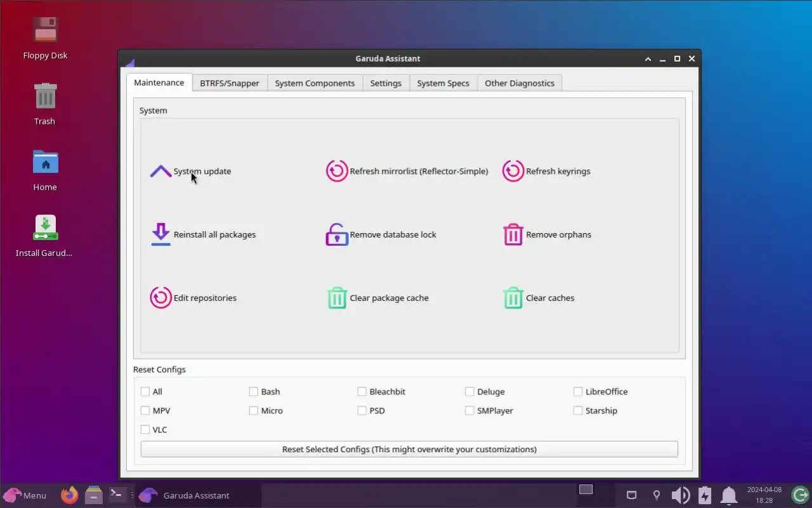Click the Reinstall all packages download icon
812x508 pixels.
pos(160,234)
